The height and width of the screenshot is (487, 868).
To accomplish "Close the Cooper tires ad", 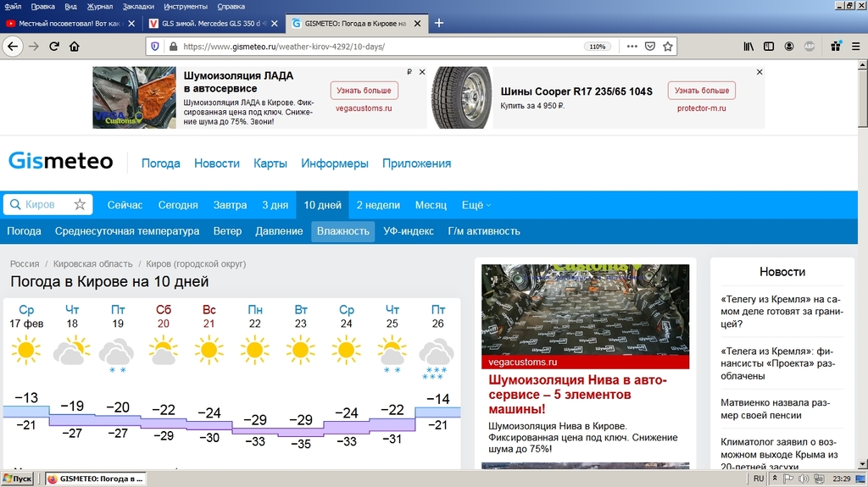I will 759,72.
